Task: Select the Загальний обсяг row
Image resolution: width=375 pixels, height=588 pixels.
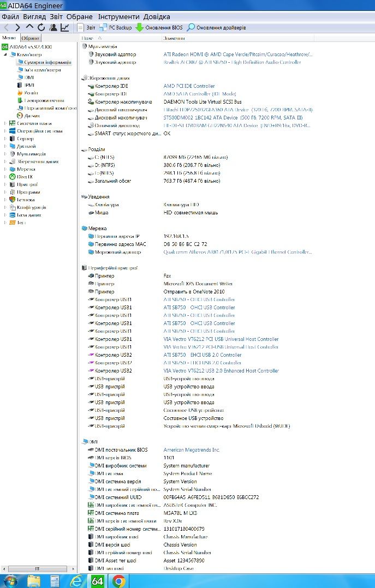Action: pyautogui.click(x=154, y=181)
